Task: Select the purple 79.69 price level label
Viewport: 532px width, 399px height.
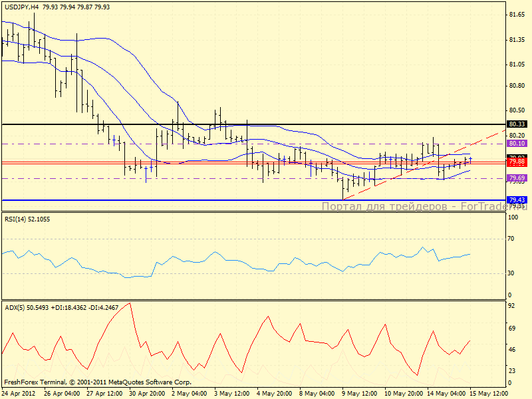Action: coord(517,178)
